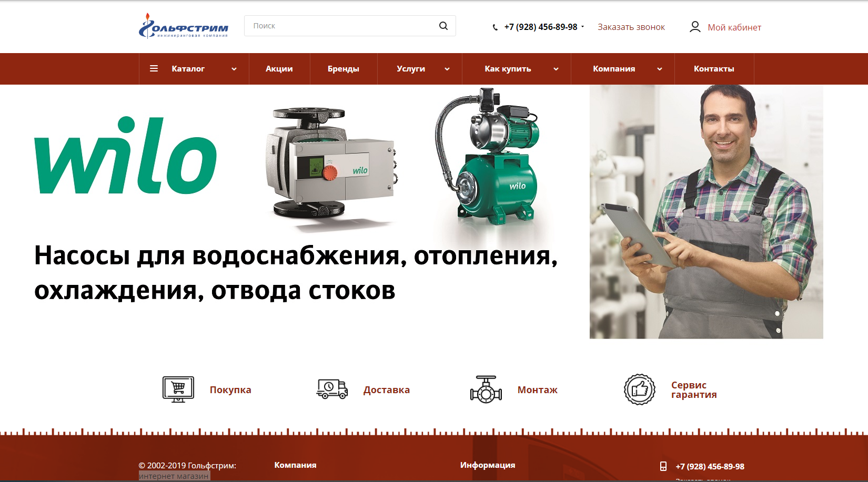Expand the Как купить menu chevron
Image resolution: width=868 pixels, height=482 pixels.
(x=556, y=69)
